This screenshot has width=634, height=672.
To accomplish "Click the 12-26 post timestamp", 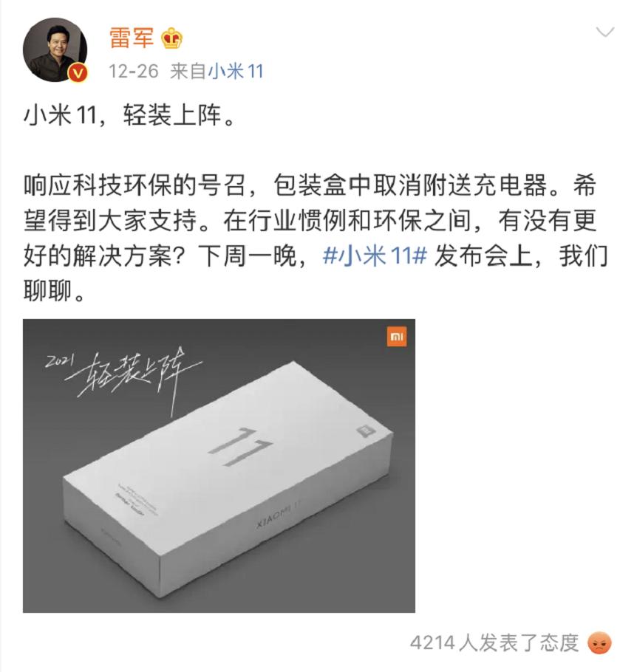I will point(134,71).
